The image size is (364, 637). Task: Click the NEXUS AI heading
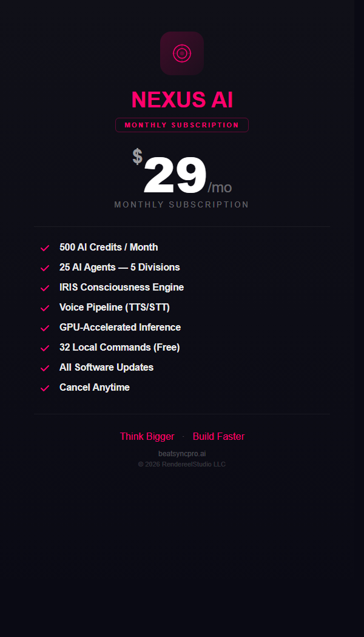(182, 100)
